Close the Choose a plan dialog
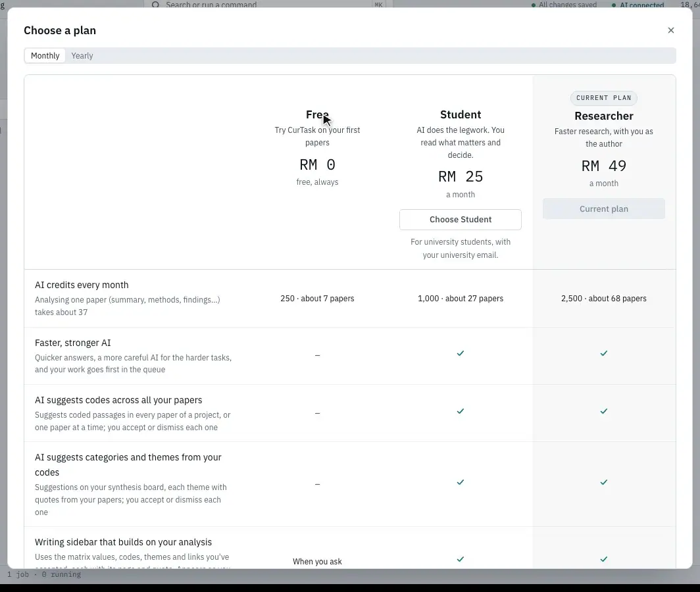Viewport: 700px width, 592px height. click(670, 30)
